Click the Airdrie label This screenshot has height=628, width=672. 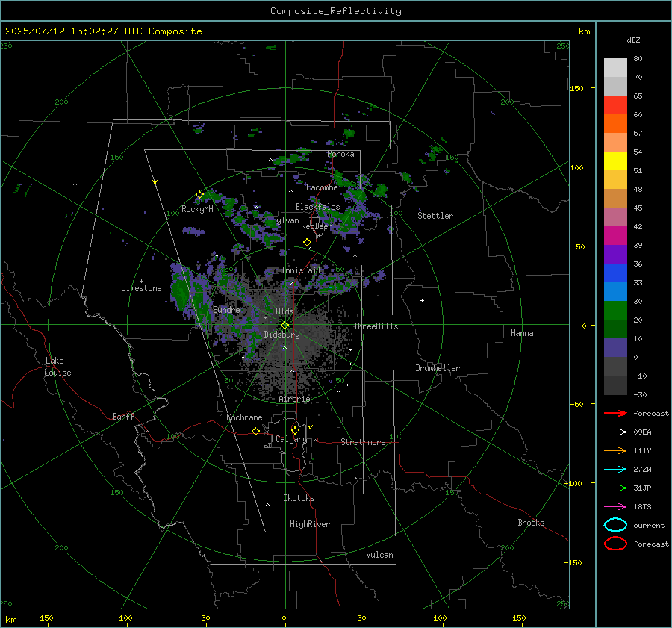[294, 399]
